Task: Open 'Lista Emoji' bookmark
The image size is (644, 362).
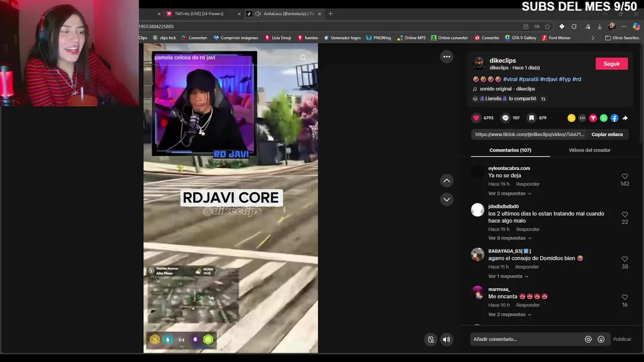Action: click(x=277, y=38)
